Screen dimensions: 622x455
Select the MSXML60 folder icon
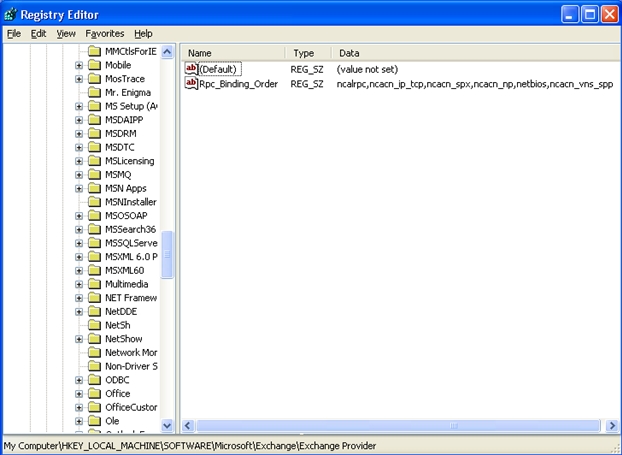pyautogui.click(x=94, y=270)
